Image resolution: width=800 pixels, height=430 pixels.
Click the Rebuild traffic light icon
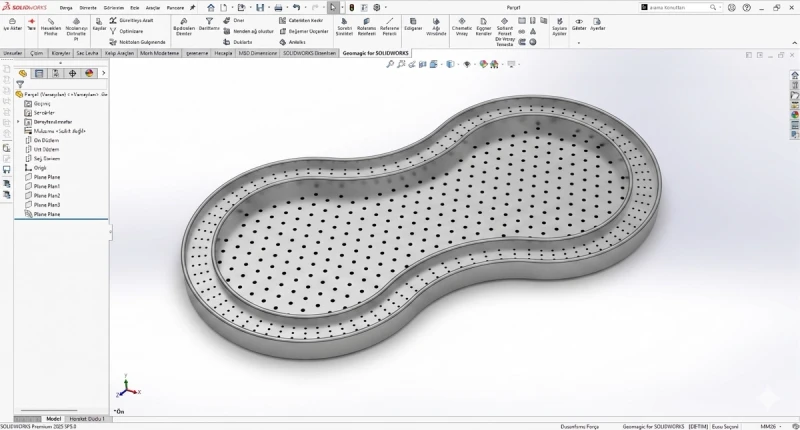(352, 8)
